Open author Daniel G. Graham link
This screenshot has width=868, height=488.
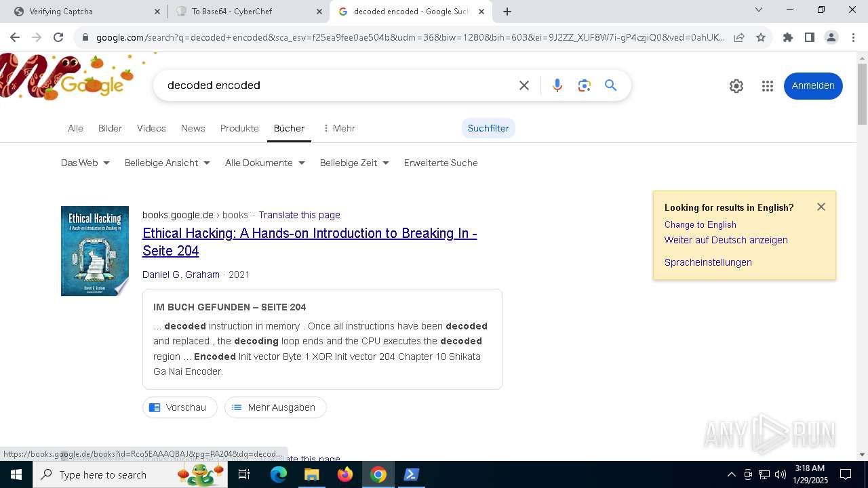[x=181, y=274]
